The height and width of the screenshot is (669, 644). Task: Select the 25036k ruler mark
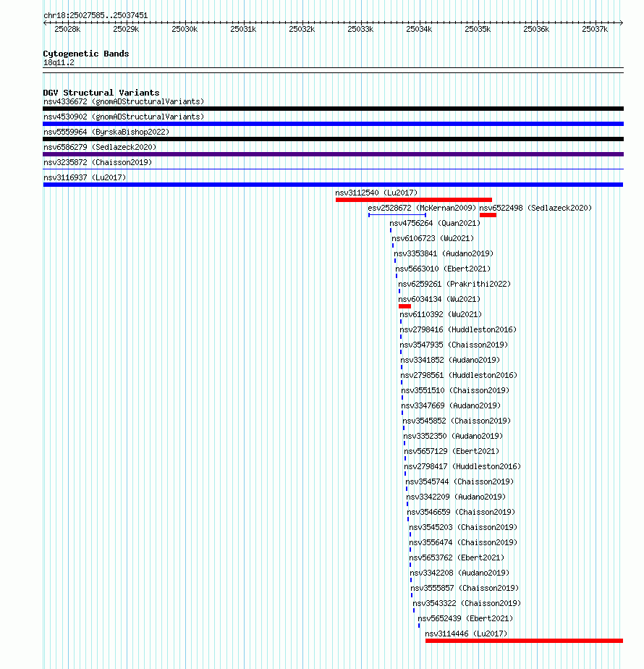click(x=536, y=30)
